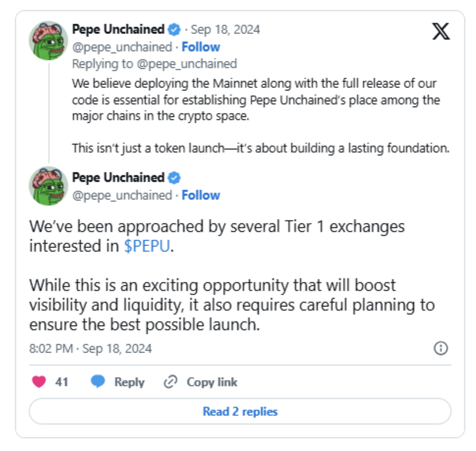476x451 pixels.
Task: Click the Read 2 replies button
Action: pyautogui.click(x=240, y=411)
